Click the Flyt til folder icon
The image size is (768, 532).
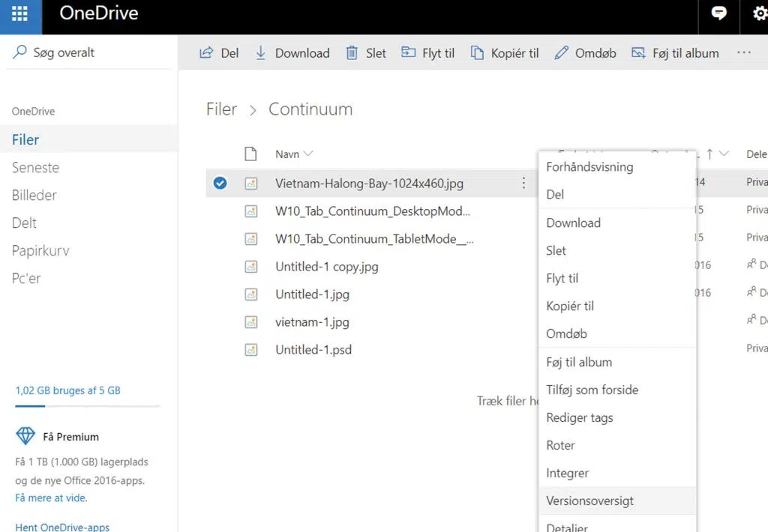(x=408, y=52)
